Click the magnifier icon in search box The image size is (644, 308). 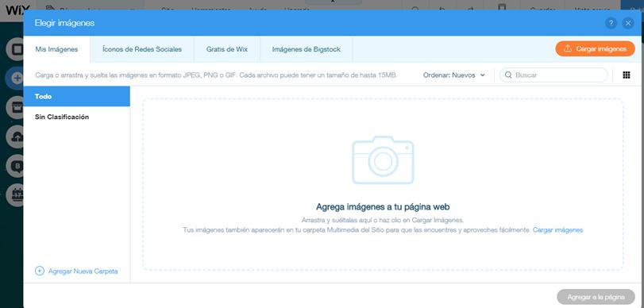[x=508, y=75]
